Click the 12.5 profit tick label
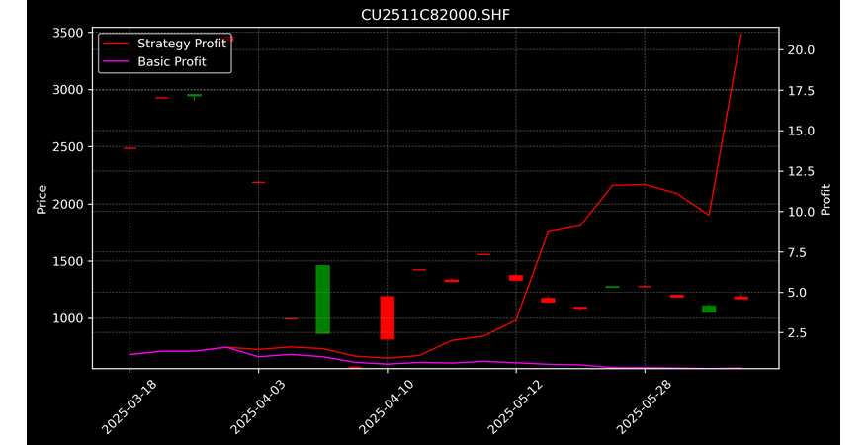 tap(801, 171)
